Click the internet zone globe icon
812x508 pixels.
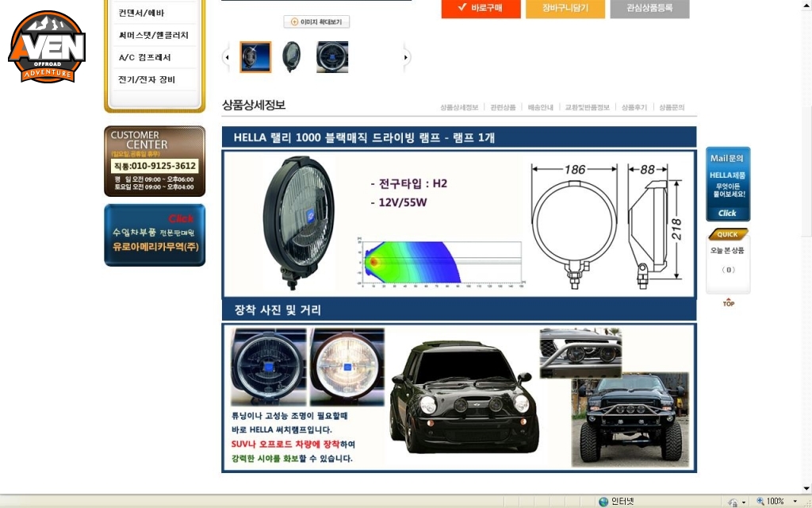[603, 502]
